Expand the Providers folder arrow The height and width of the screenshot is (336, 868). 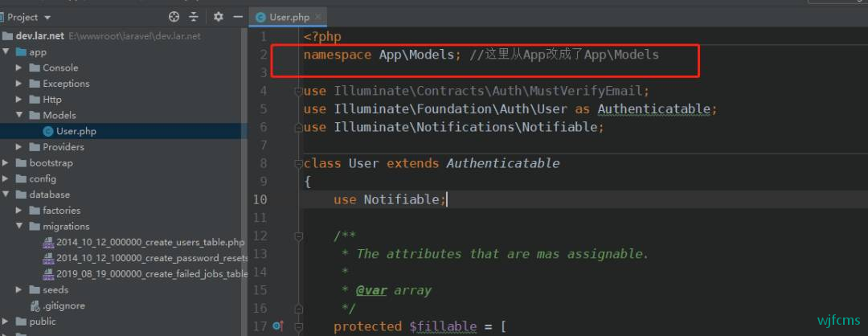tap(18, 146)
